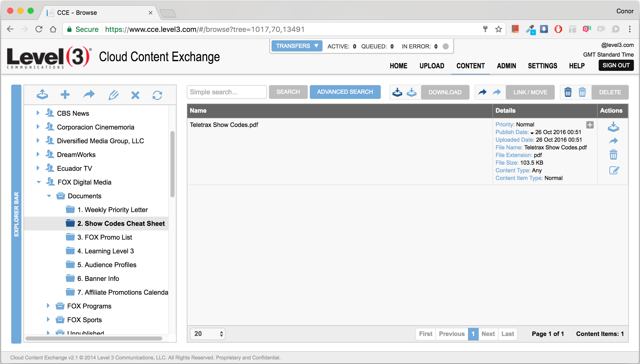Click page 1 in the pagination

tap(473, 334)
